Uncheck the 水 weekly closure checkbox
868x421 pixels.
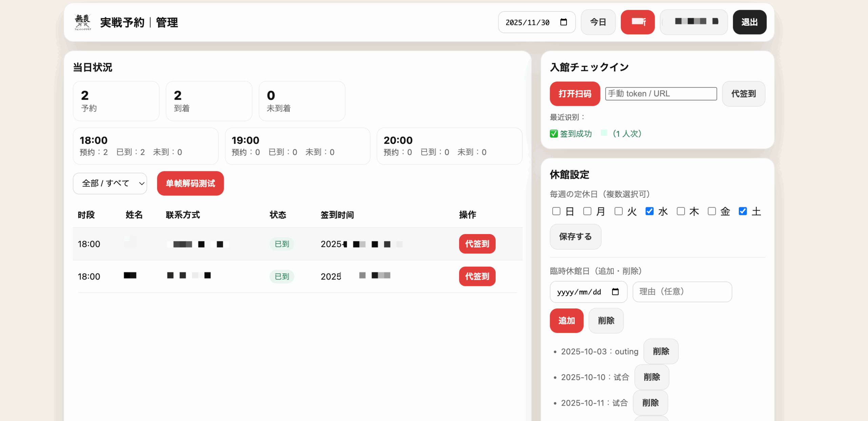point(649,211)
